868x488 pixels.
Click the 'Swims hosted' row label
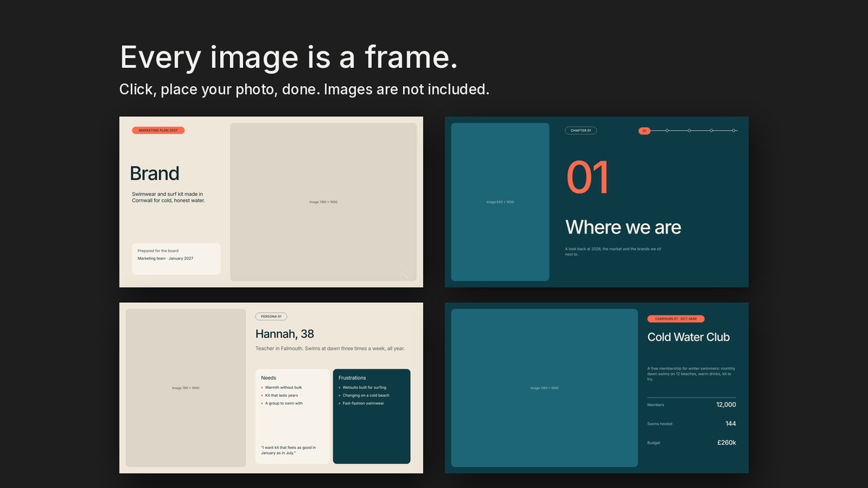coord(660,424)
